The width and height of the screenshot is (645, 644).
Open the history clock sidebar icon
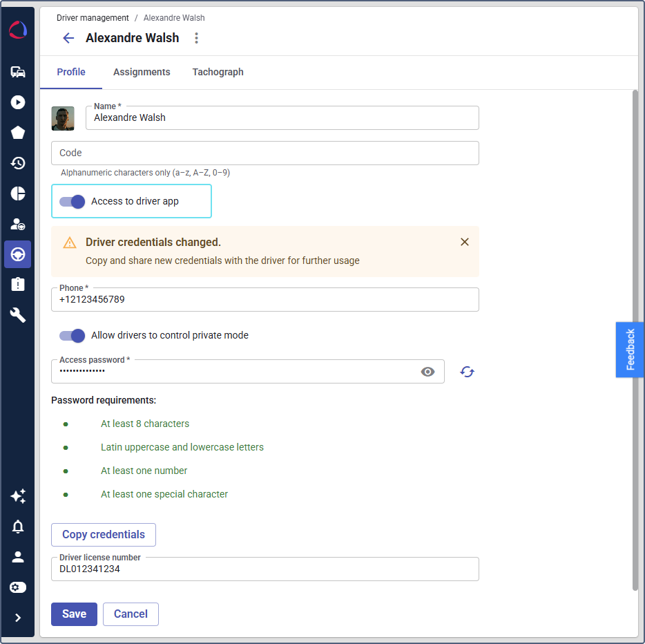point(18,163)
